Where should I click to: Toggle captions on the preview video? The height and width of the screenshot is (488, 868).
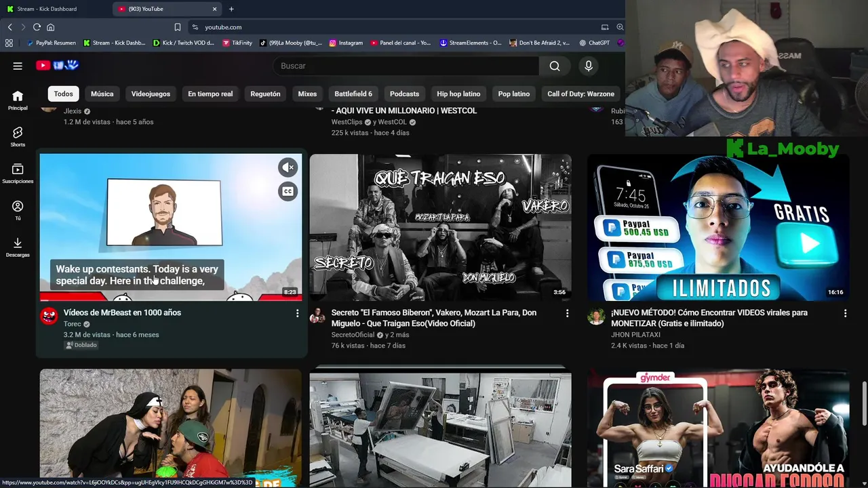(x=288, y=192)
